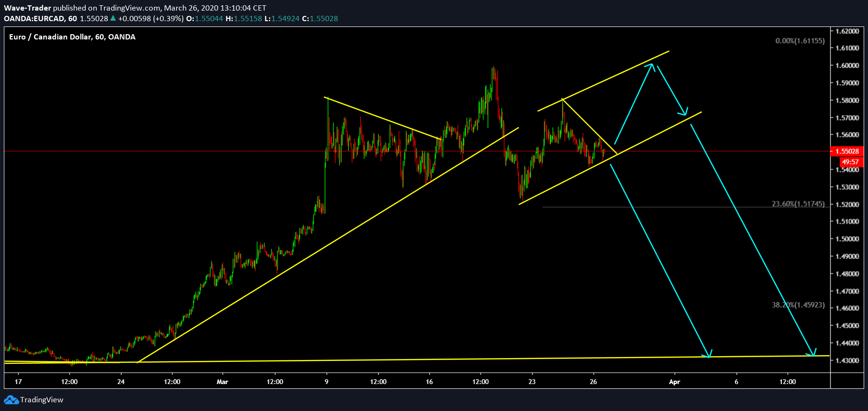Image resolution: width=868 pixels, height=411 pixels.
Task: Click the 1.61000 price axis label
Action: pyautogui.click(x=847, y=48)
